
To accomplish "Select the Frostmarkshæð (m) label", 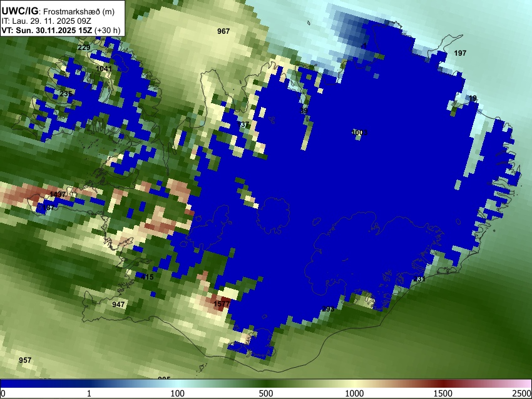I will (79, 11).
